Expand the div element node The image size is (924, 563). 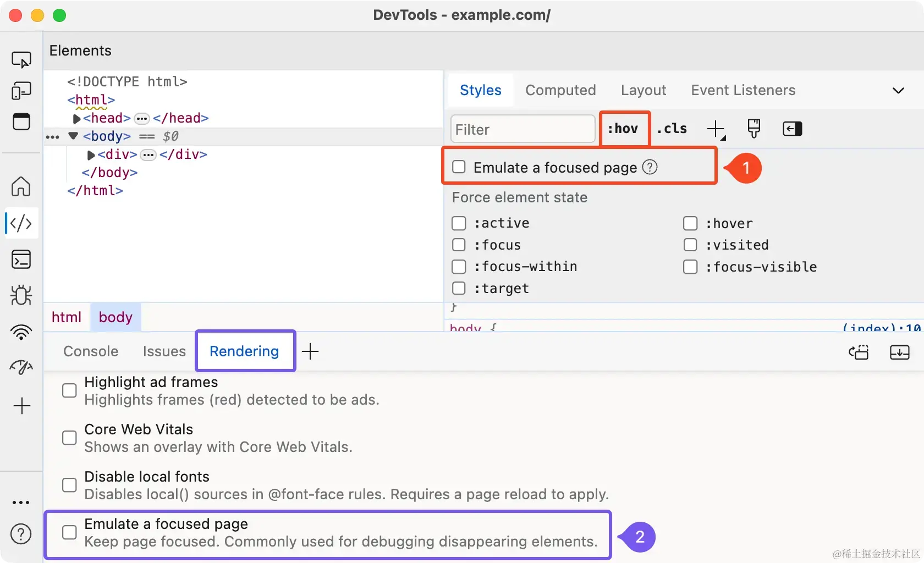click(x=91, y=155)
